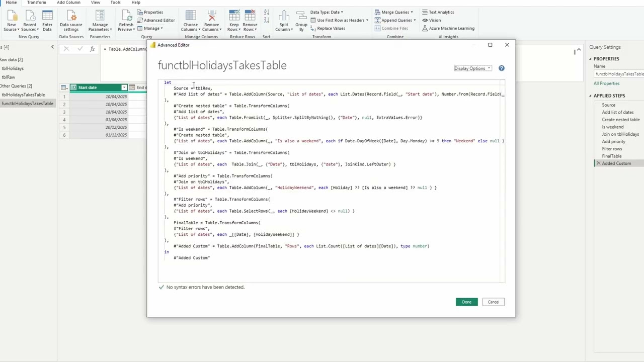Select the Create nested table step
Image resolution: width=644 pixels, height=362 pixels.
coord(621,120)
